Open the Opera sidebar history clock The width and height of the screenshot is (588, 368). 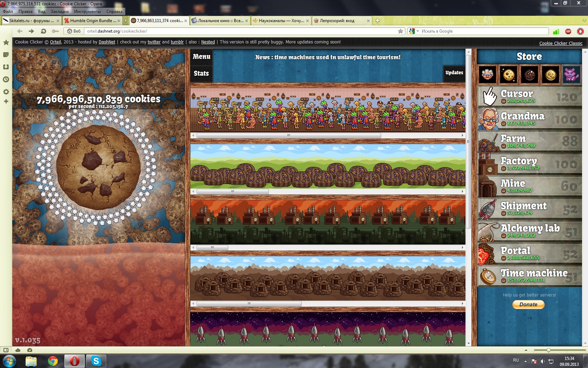point(6,80)
